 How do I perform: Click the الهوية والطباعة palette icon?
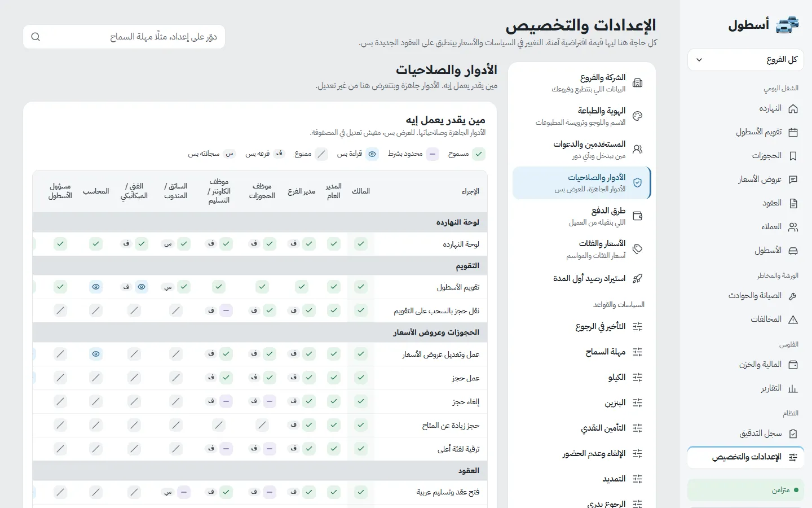pyautogui.click(x=638, y=116)
